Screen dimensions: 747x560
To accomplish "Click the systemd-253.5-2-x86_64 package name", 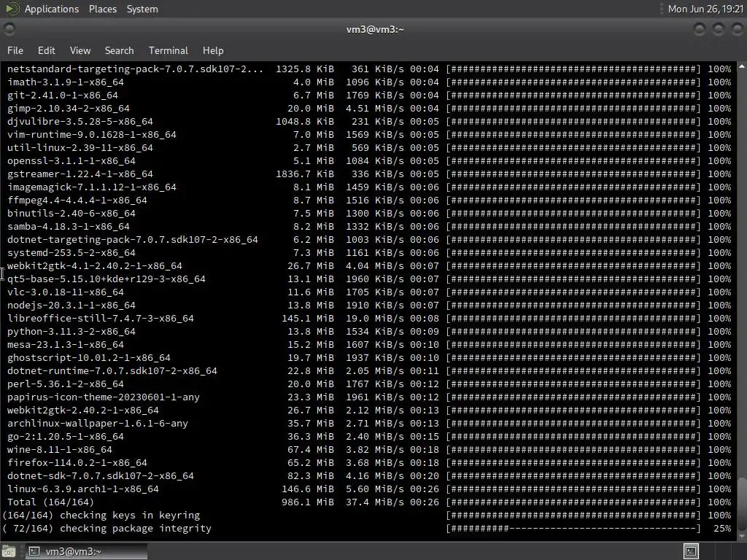I will click(71, 253).
